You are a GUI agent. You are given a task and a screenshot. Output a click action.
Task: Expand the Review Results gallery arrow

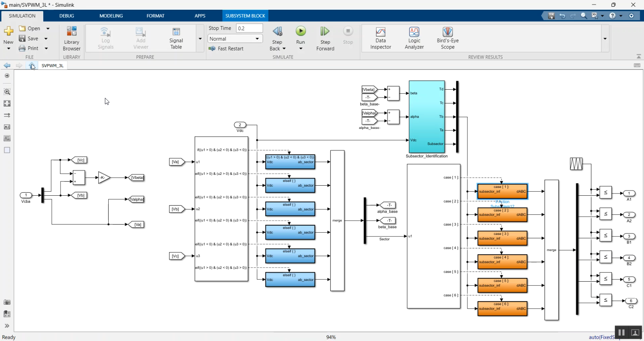pos(605,38)
